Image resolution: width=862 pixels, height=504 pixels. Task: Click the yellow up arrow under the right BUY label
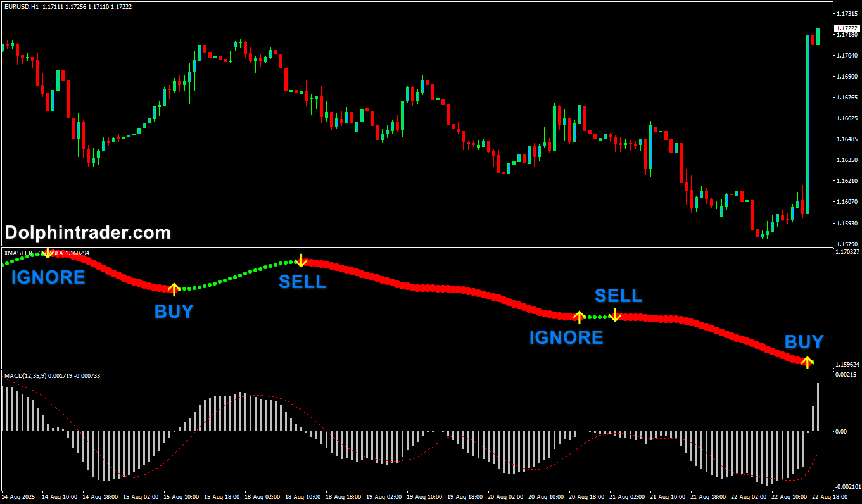click(x=806, y=362)
